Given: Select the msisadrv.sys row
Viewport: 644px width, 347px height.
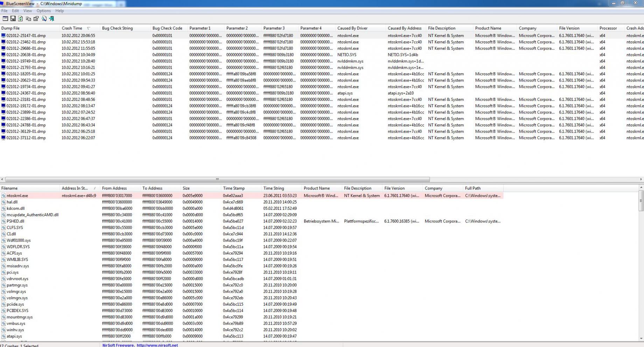Looking at the screenshot, I should pyautogui.click(x=252, y=266).
